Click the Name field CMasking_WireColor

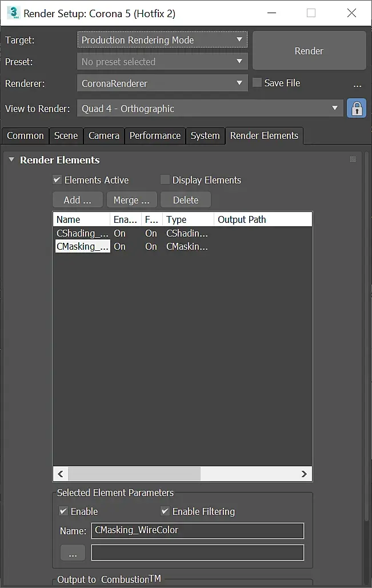pyautogui.click(x=198, y=530)
